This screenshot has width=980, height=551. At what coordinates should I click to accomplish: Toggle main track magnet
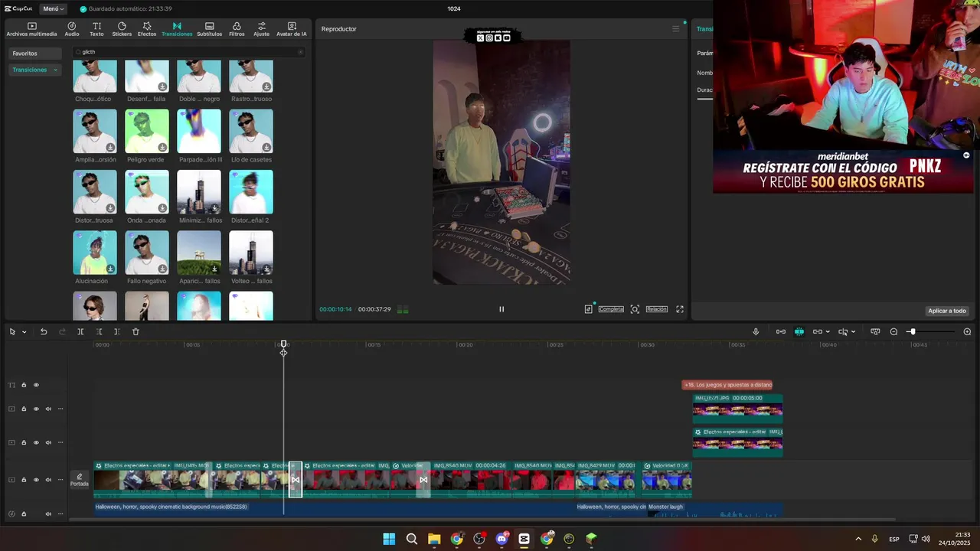(781, 331)
